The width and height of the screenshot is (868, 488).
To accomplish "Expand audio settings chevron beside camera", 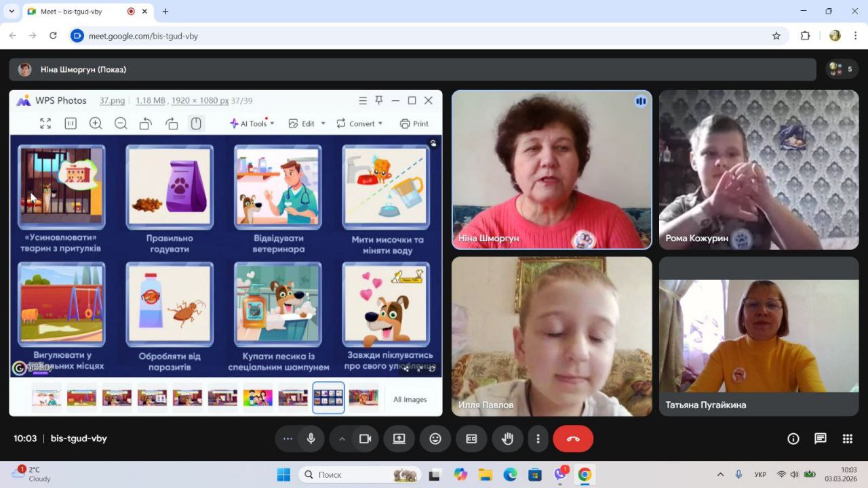I will pyautogui.click(x=342, y=439).
